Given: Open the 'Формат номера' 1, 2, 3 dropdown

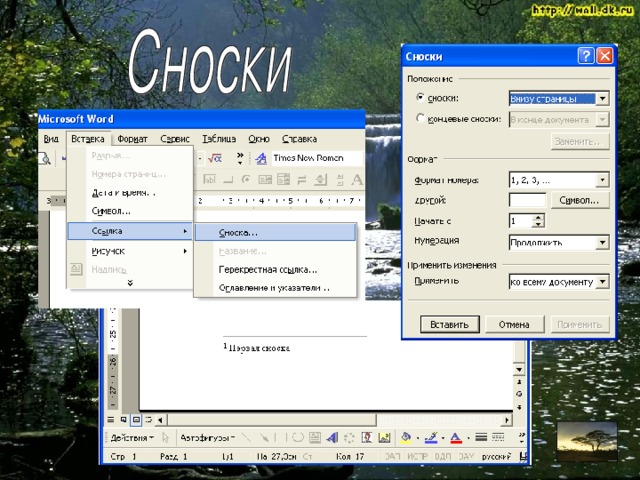Looking at the screenshot, I should point(602,180).
